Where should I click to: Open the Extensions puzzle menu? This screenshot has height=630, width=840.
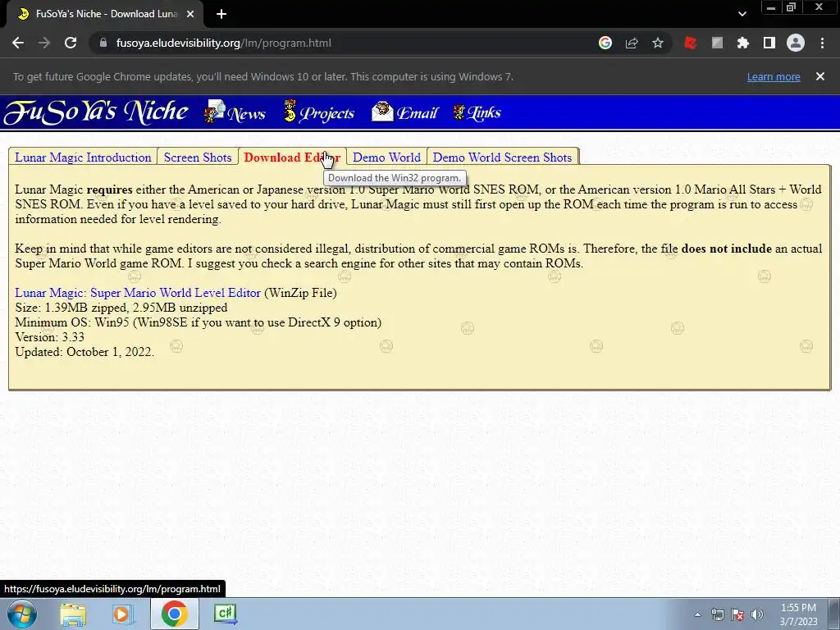(743, 43)
